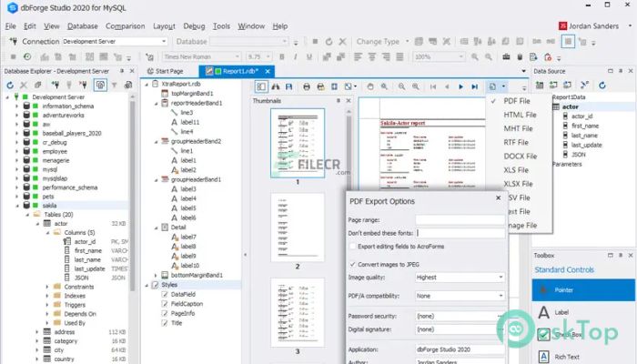Select first_name in Data Source tree
Viewport: 637px width, 364px height.
click(585, 126)
